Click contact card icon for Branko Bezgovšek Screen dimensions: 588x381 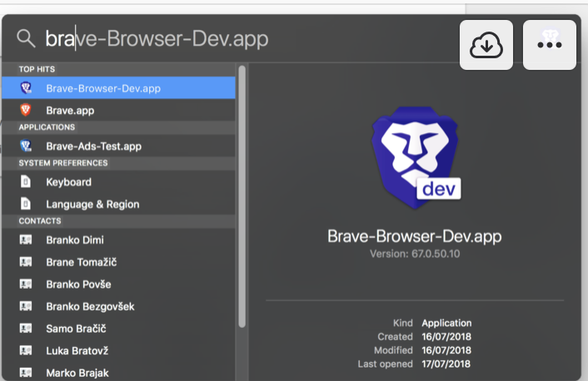coord(26,306)
